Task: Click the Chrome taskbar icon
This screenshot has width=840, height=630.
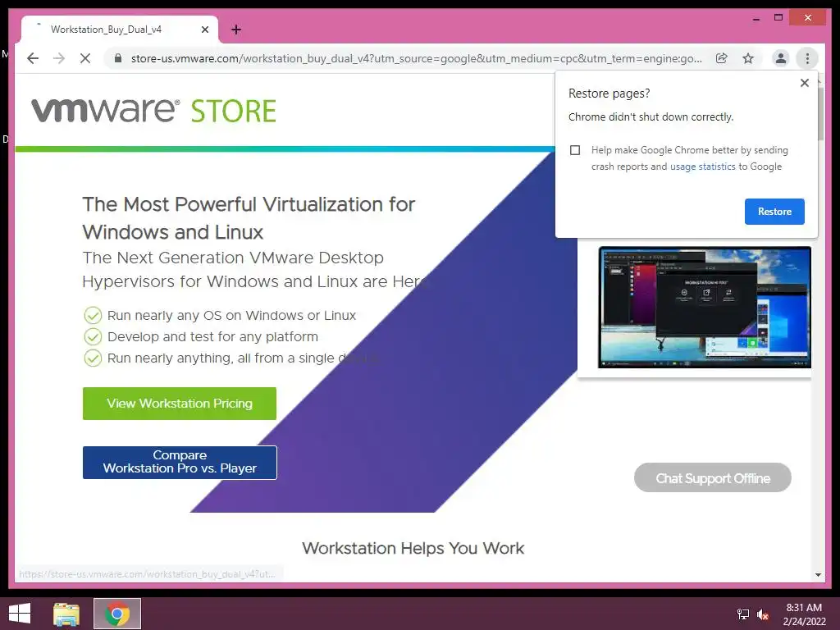Action: point(117,614)
